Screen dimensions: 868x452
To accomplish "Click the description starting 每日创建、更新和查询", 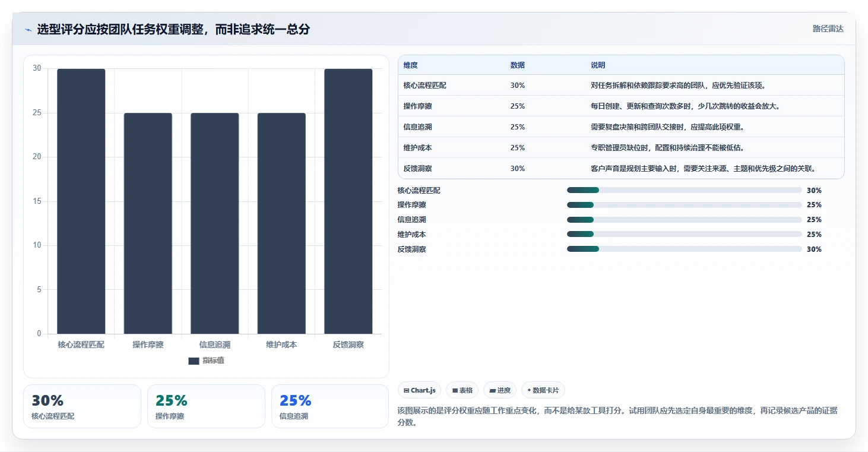I will [x=686, y=106].
